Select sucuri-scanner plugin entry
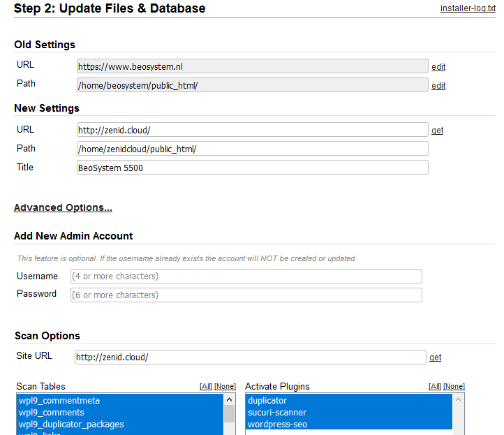The width and height of the screenshot is (504, 435). click(x=349, y=413)
